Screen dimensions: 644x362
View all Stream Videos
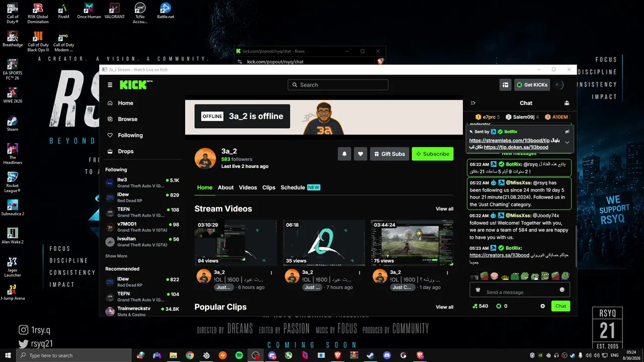444,209
